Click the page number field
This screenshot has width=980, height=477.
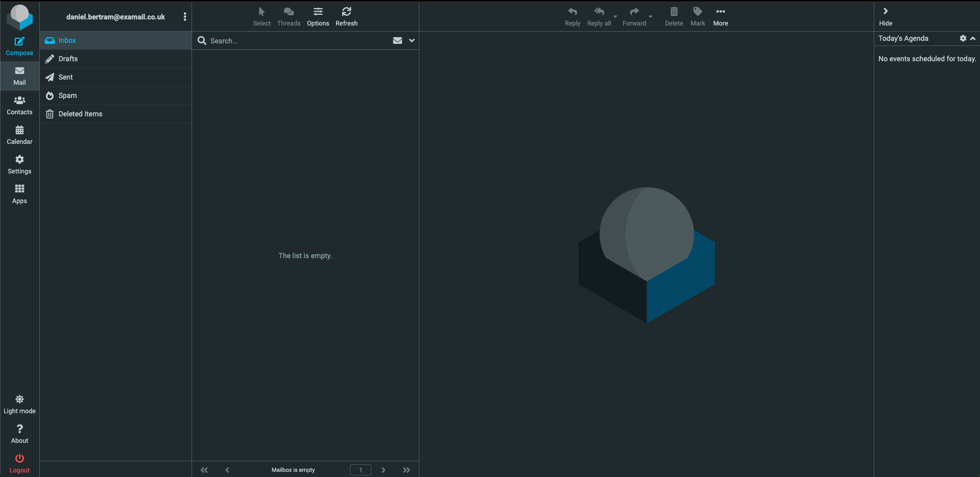(360, 470)
